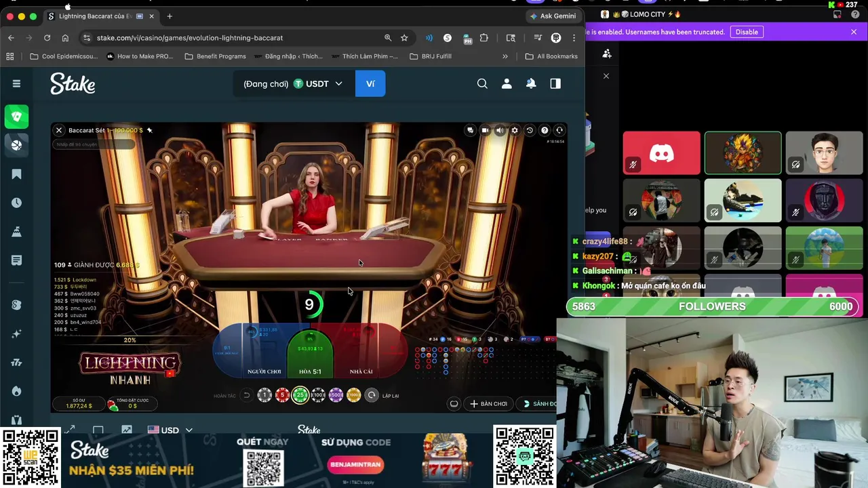Click the chat message input field

tap(94, 144)
